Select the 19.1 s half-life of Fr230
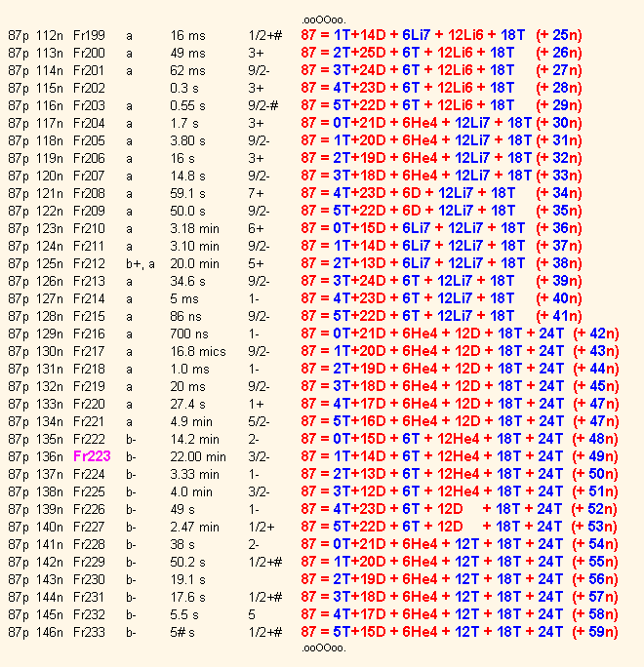Viewport: 644px width, 667px height. coord(187,579)
